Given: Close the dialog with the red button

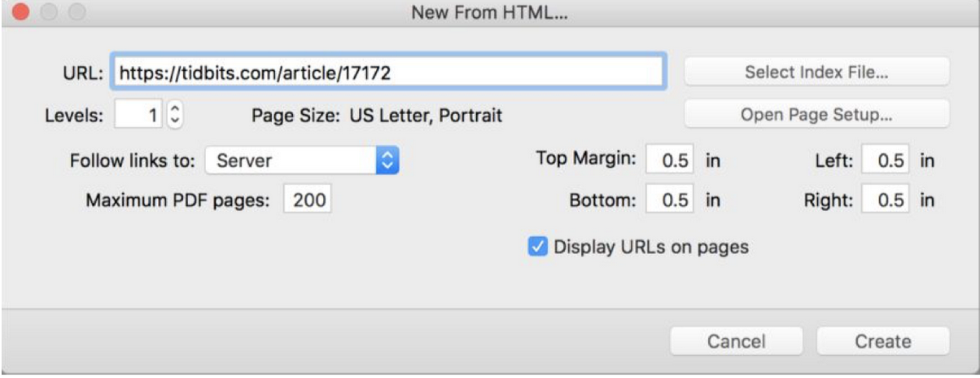Looking at the screenshot, I should tap(22, 12).
